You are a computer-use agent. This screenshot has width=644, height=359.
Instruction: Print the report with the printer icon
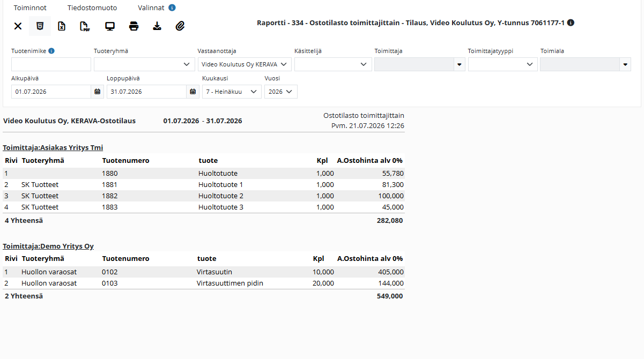(x=134, y=26)
